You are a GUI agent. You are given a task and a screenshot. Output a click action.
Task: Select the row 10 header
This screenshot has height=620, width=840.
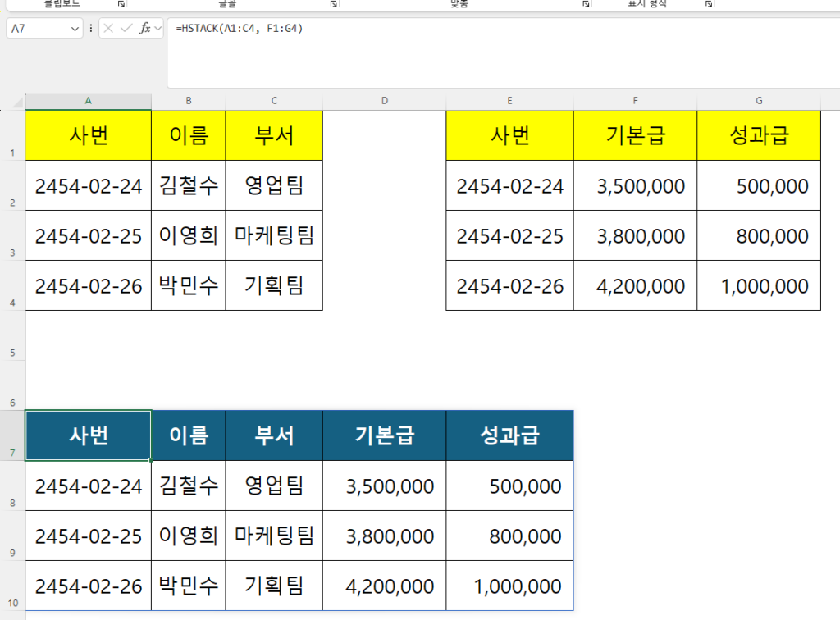pyautogui.click(x=12, y=604)
